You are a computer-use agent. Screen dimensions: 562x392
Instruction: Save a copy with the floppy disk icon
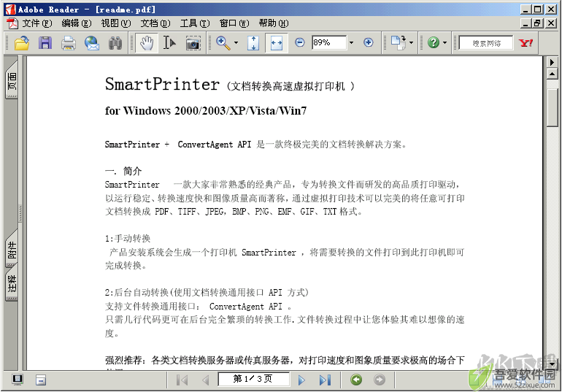(45, 43)
